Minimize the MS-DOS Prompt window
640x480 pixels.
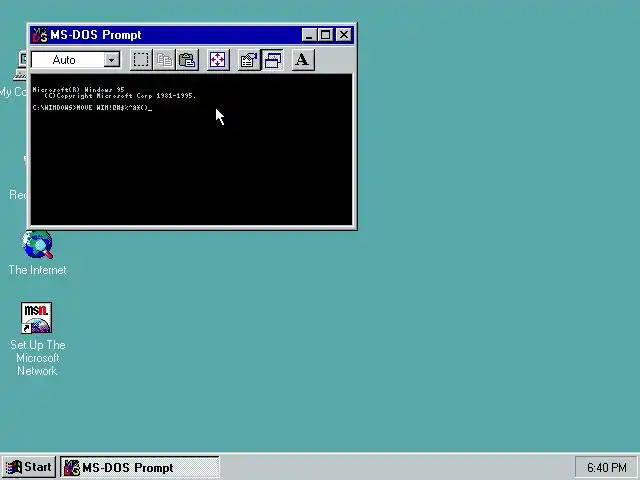[x=309, y=35]
